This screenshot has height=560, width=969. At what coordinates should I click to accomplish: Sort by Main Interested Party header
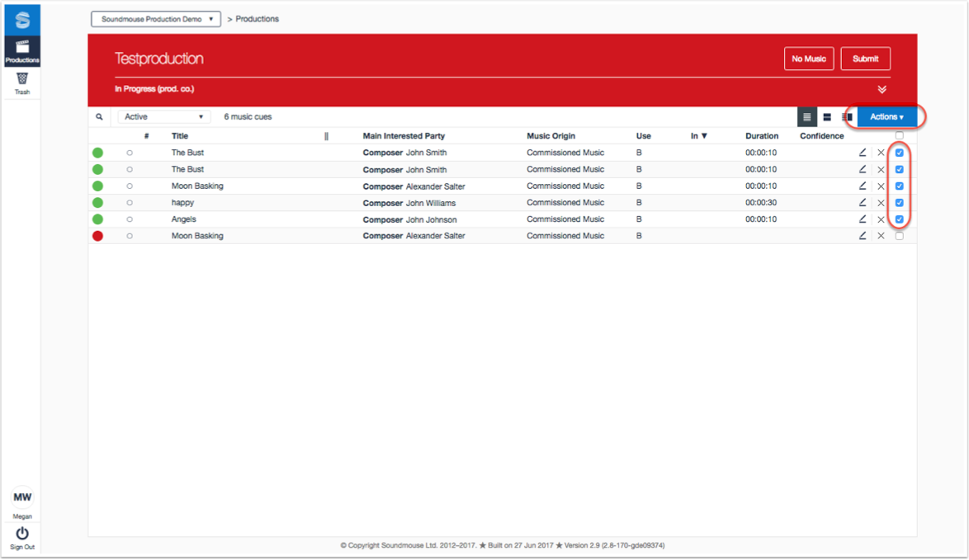tap(404, 136)
